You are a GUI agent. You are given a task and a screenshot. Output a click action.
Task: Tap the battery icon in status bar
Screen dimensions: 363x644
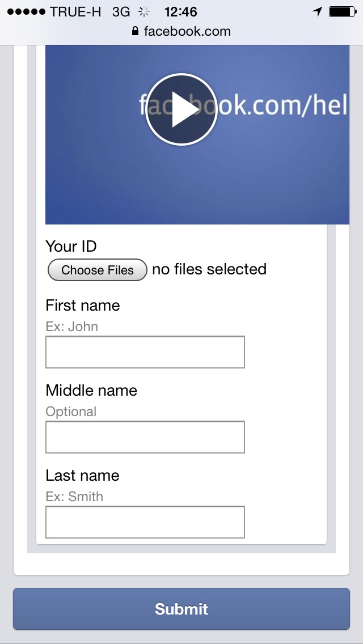[x=341, y=11]
